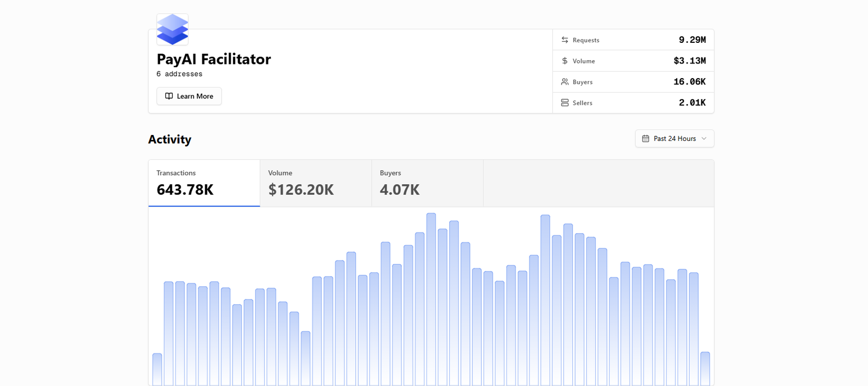Click the Buyers people icon
Screen dimensions: 868x386
(x=565, y=82)
